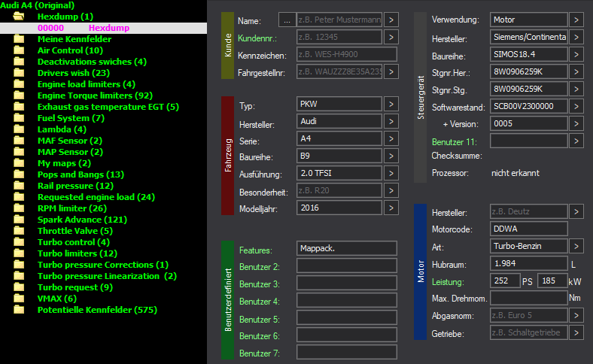The width and height of the screenshot is (593, 364).
Task: Click folder icon beside Turbo limiters (12)
Action: [x=19, y=253]
